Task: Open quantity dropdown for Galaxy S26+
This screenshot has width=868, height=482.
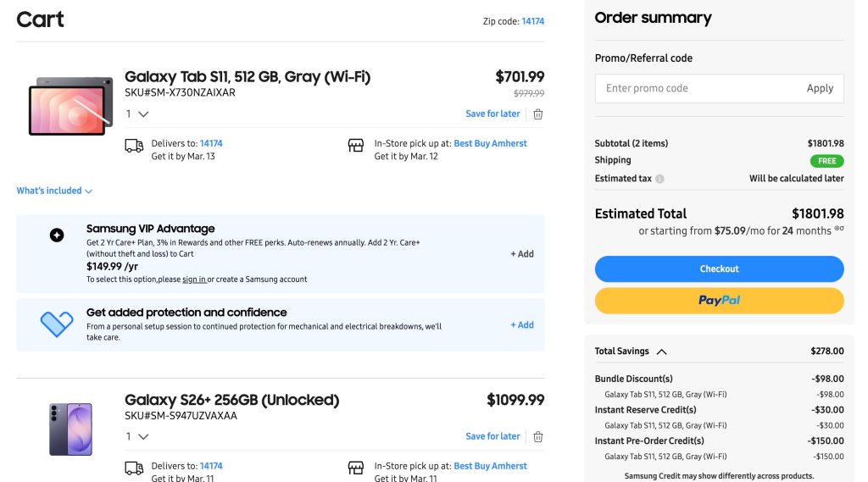Action: click(x=137, y=437)
